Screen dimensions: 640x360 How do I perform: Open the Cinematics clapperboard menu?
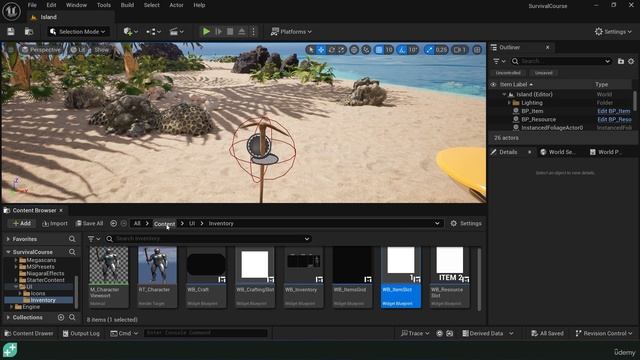click(177, 31)
